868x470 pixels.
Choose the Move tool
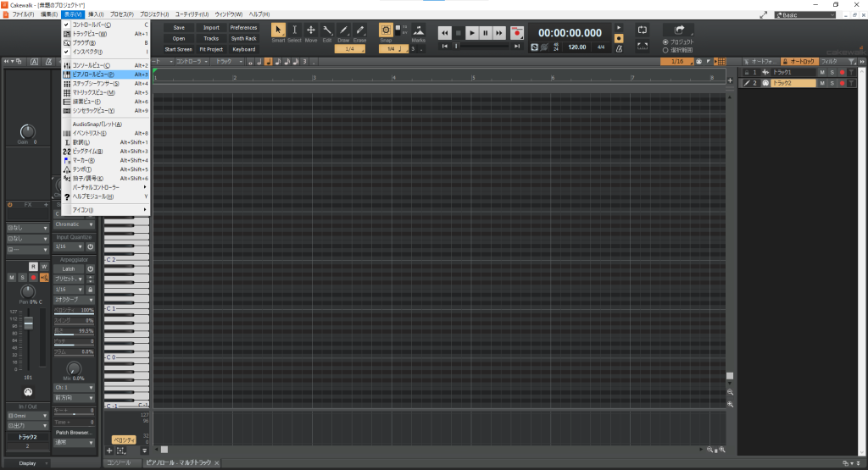(310, 30)
